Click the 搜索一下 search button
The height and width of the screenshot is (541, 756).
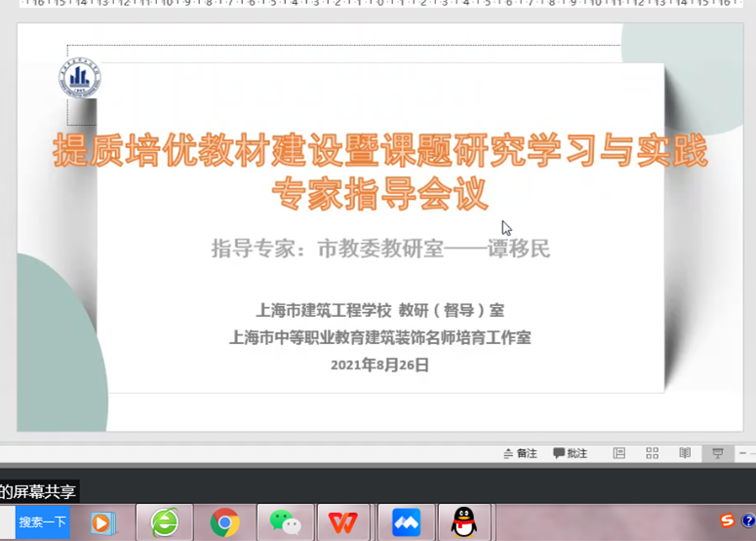coord(42,522)
